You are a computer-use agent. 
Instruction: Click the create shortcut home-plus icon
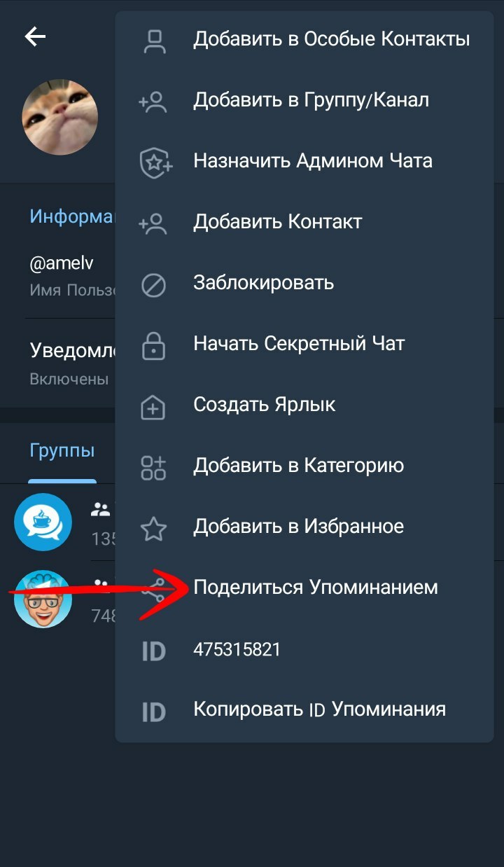coord(153,405)
